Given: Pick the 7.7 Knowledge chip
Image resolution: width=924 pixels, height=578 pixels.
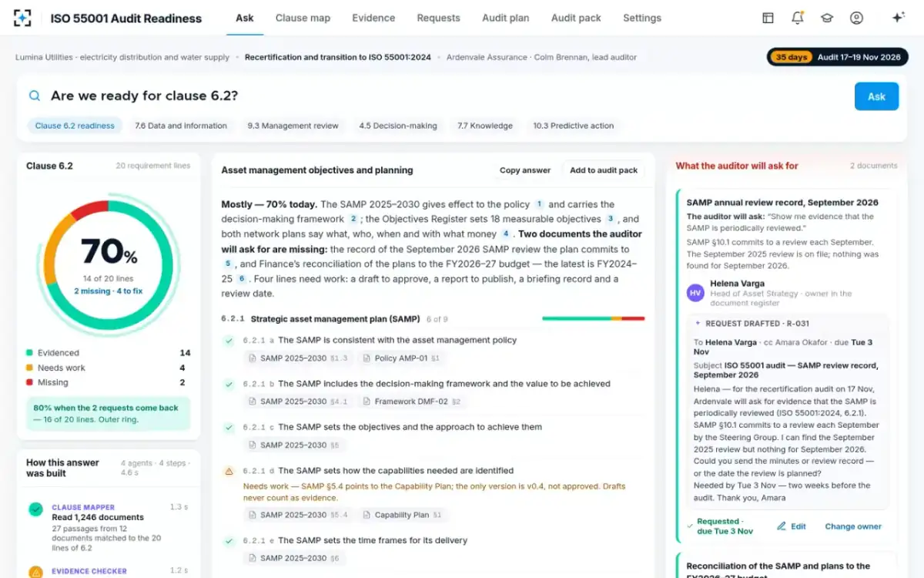Looking at the screenshot, I should click(485, 126).
